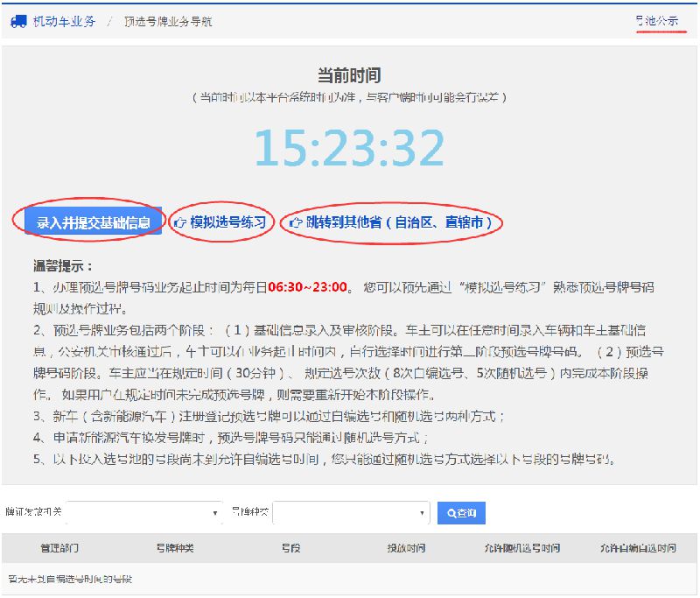The height and width of the screenshot is (598, 700).
Task: Click the hand icon beside 模拟选号练习
Action: [x=181, y=222]
